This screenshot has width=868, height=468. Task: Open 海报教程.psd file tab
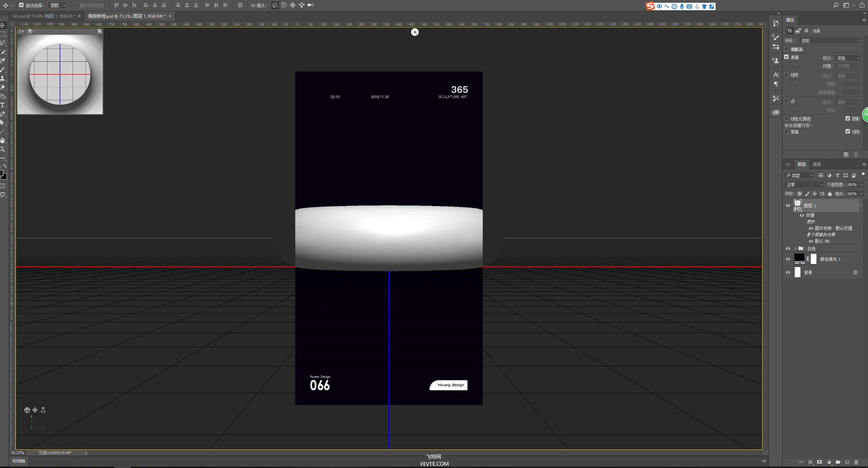tap(125, 16)
